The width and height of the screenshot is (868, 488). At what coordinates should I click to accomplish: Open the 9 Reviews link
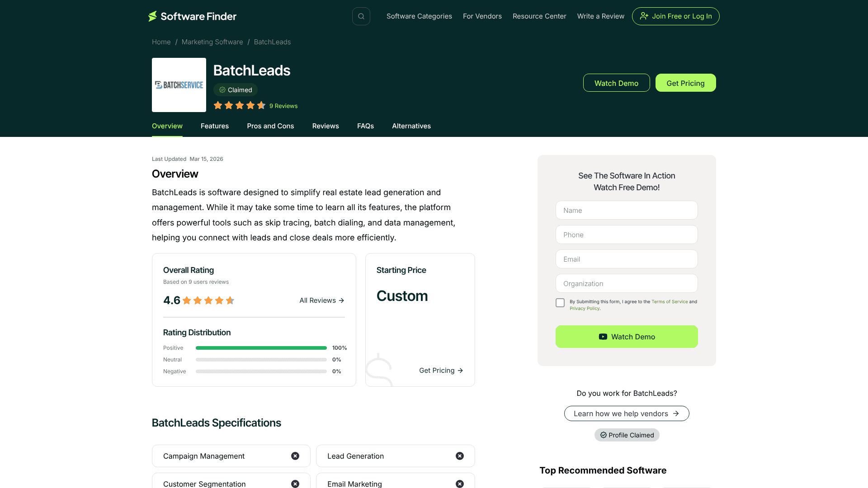click(x=283, y=106)
